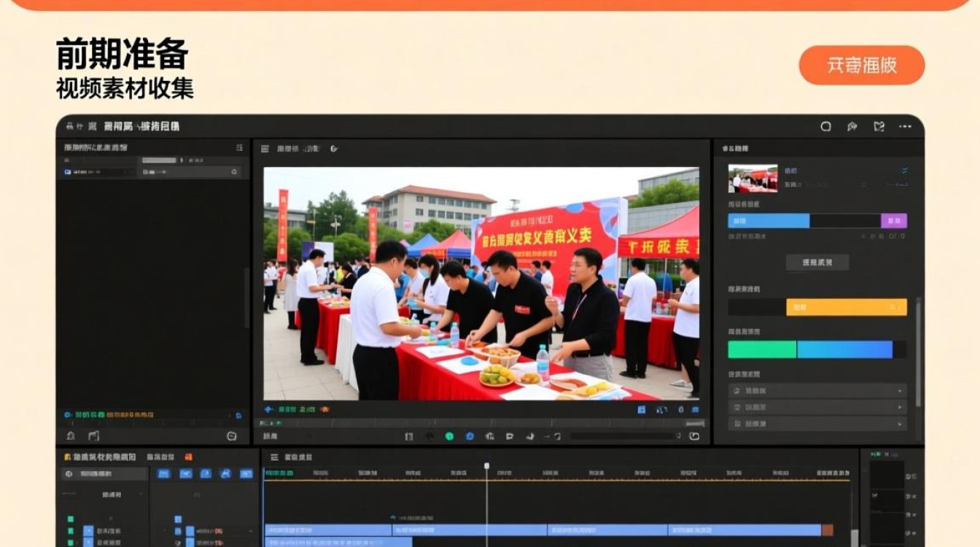The height and width of the screenshot is (547, 980).
Task: Toggle the bottom green track checkbox
Action: click(71, 543)
